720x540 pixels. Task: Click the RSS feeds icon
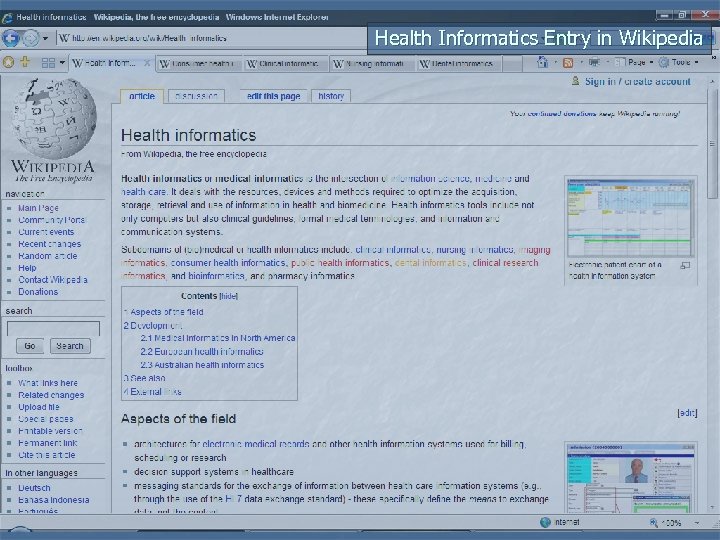click(x=568, y=62)
